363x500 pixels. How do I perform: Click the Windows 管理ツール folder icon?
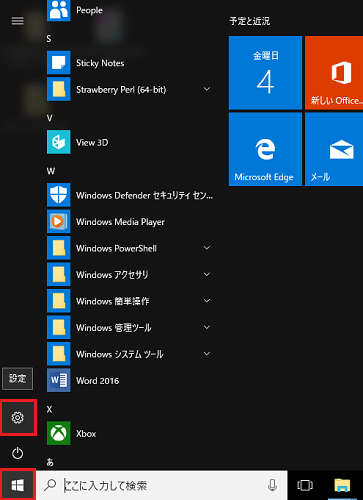[x=59, y=327]
